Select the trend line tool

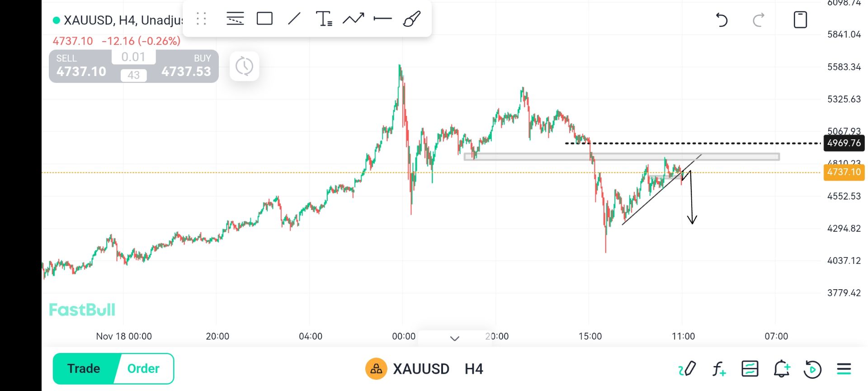point(294,19)
